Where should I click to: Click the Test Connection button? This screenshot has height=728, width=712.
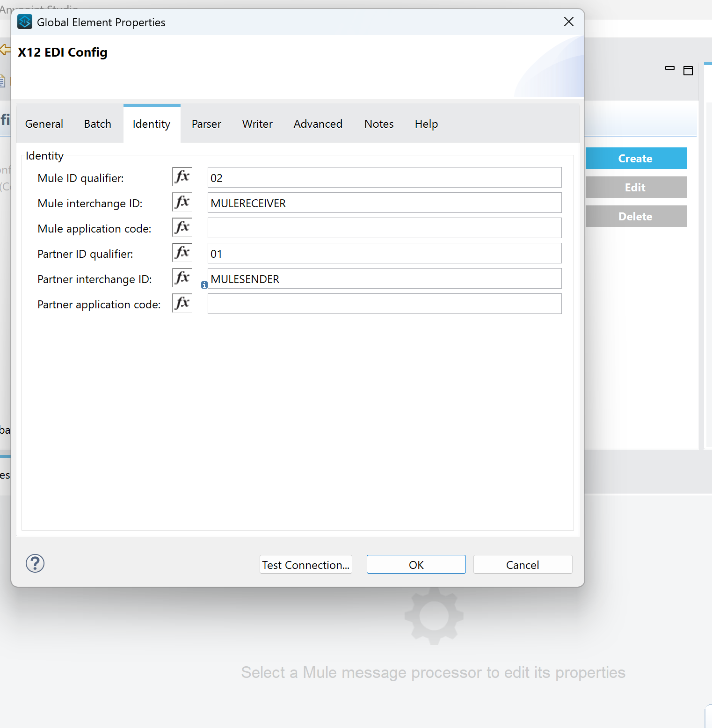tap(305, 564)
